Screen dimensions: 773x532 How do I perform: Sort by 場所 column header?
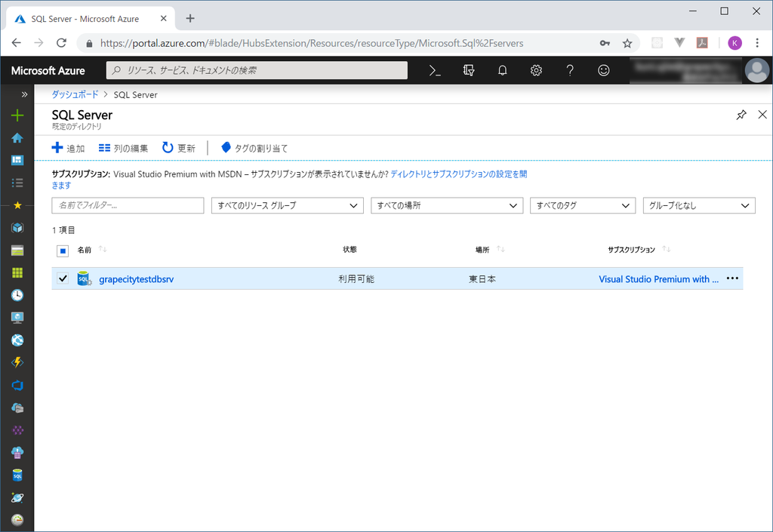(482, 250)
